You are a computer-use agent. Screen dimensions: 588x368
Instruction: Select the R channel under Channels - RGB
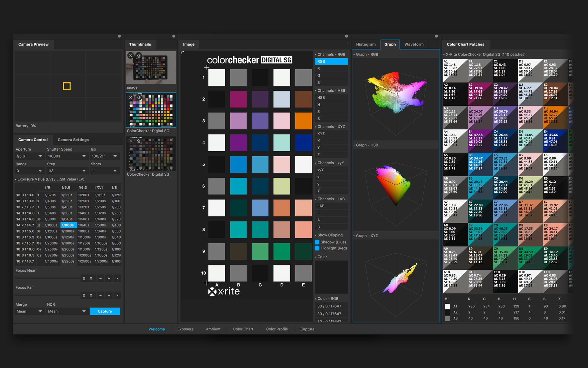(x=331, y=69)
